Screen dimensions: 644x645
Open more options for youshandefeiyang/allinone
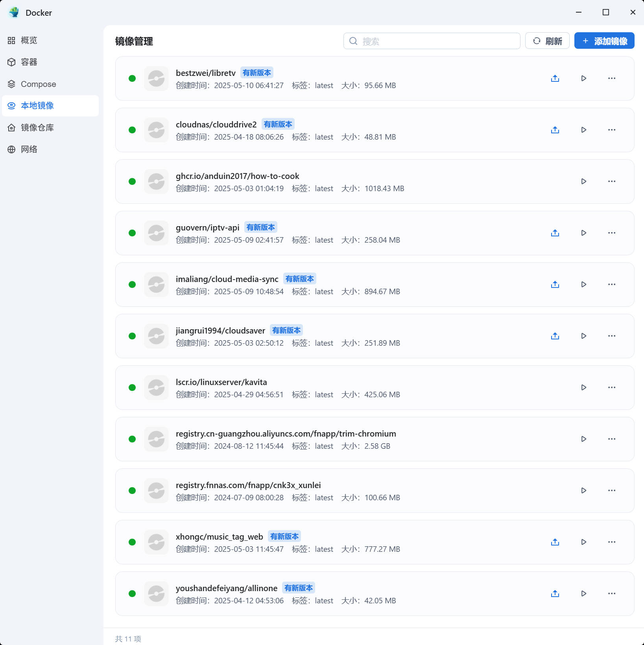tap(612, 593)
